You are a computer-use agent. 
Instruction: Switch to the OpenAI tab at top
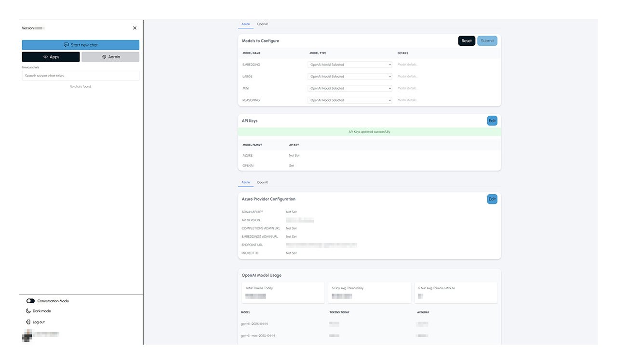pyautogui.click(x=262, y=24)
